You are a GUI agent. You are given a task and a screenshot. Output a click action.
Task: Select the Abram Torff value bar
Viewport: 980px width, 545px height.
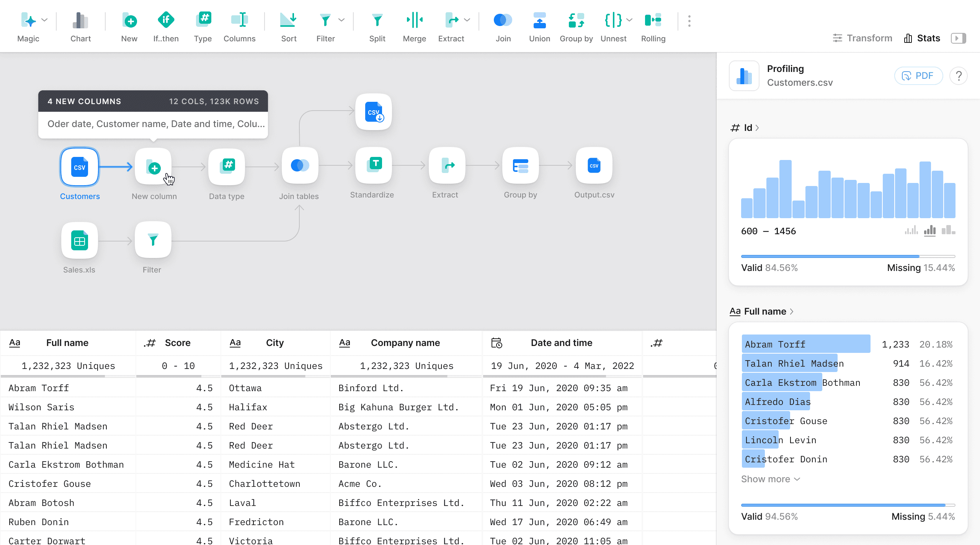pyautogui.click(x=806, y=344)
